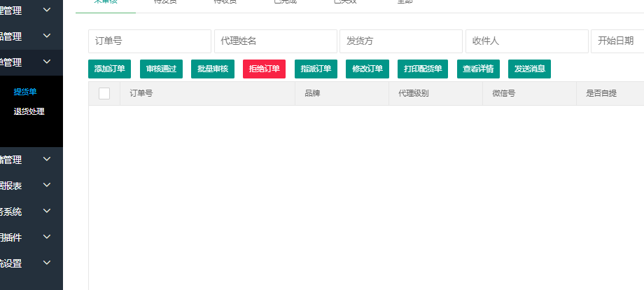Image resolution: width=644 pixels, height=290 pixels.
Task: Select 提货单 in the sidebar submenu
Action: point(25,92)
